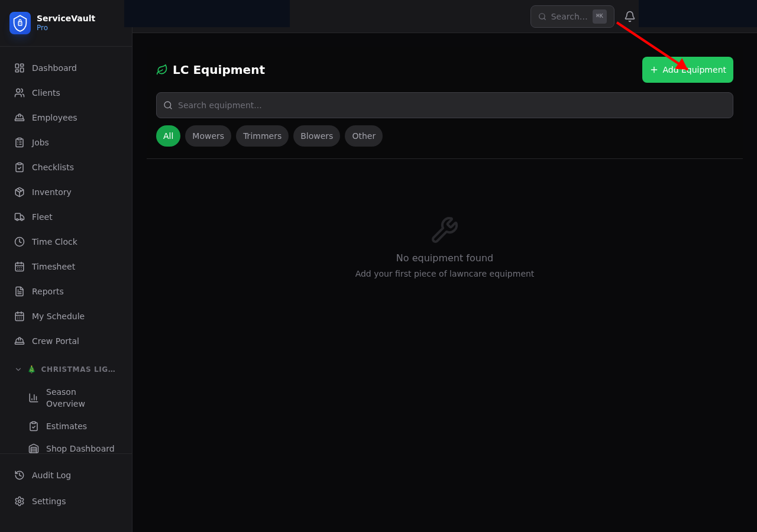Click the Crew Portal hard-hat icon
757x532 pixels.
point(18,340)
